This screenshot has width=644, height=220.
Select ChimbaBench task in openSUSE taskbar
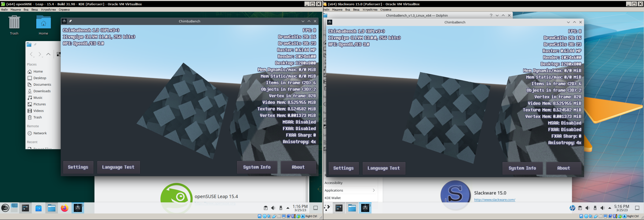click(x=78, y=208)
